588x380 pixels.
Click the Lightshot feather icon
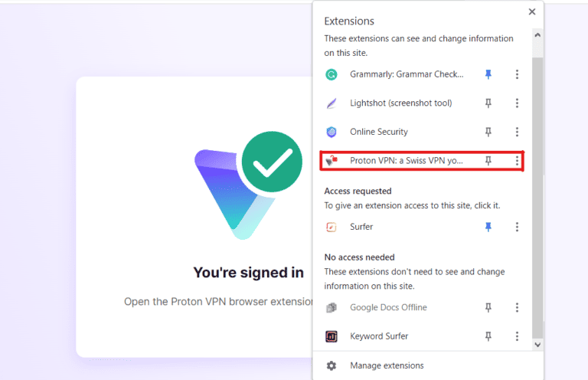tap(332, 103)
